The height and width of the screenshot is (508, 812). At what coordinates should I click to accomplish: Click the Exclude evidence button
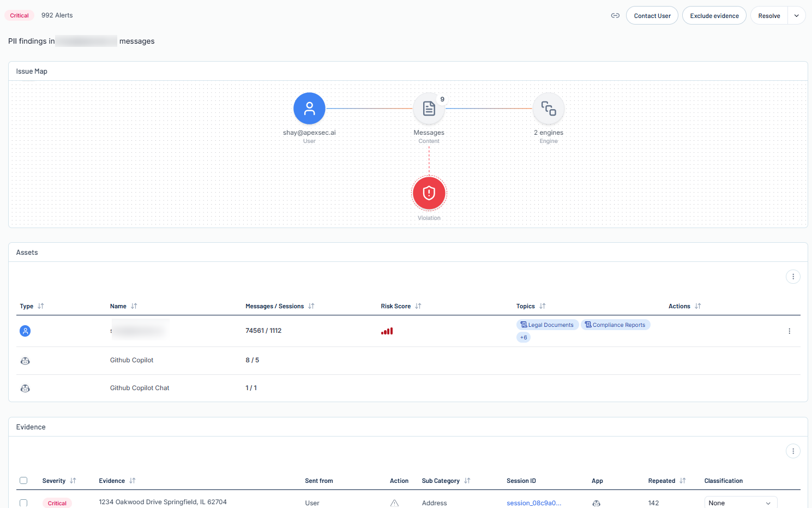714,16
